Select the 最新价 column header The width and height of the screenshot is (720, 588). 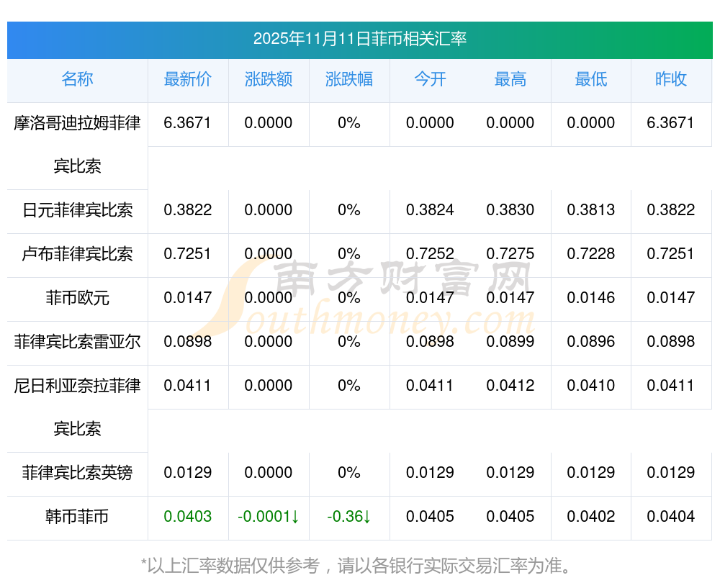(188, 79)
